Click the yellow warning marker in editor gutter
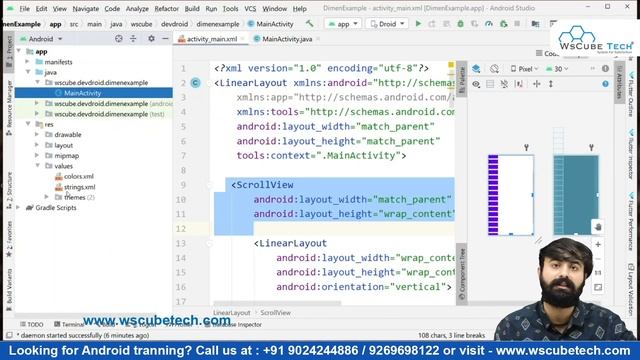The width and height of the screenshot is (640, 360). point(451,65)
